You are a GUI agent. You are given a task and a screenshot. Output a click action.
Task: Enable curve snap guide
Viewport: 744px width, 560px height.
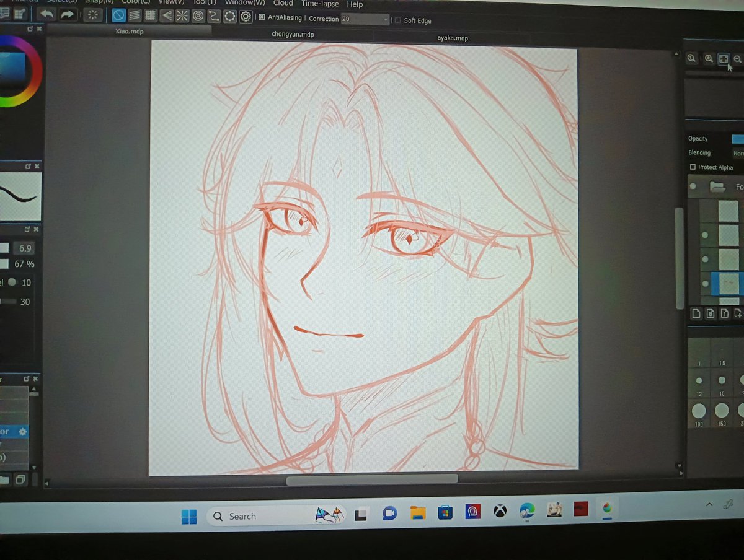[x=214, y=16]
